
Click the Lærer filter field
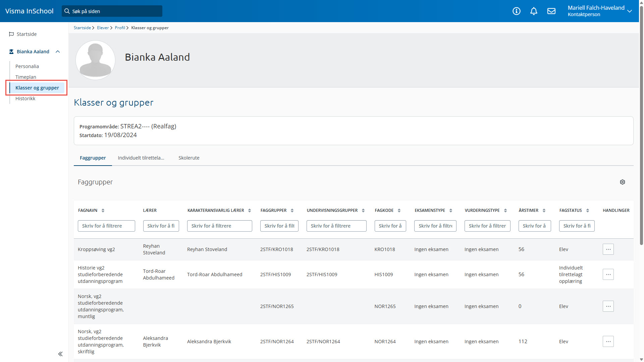(161, 226)
